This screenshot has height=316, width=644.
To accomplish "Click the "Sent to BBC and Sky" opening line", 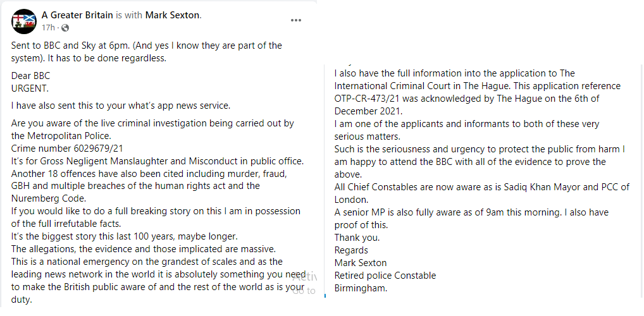I will [146, 46].
